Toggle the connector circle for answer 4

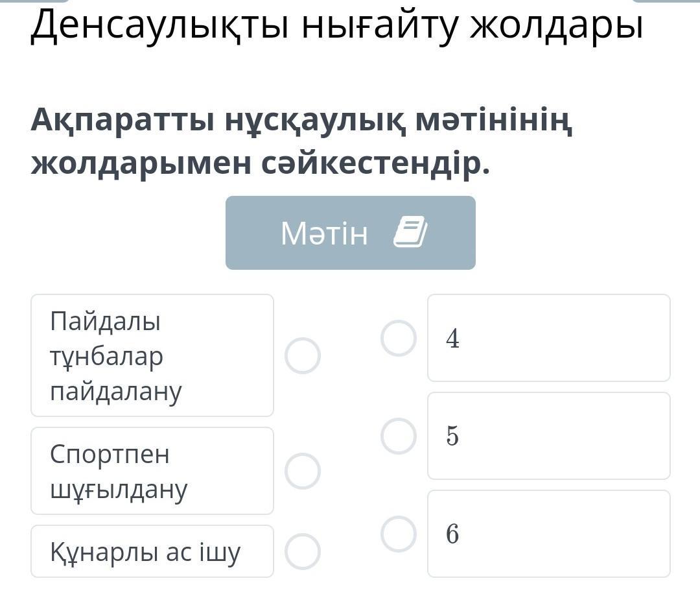398,338
